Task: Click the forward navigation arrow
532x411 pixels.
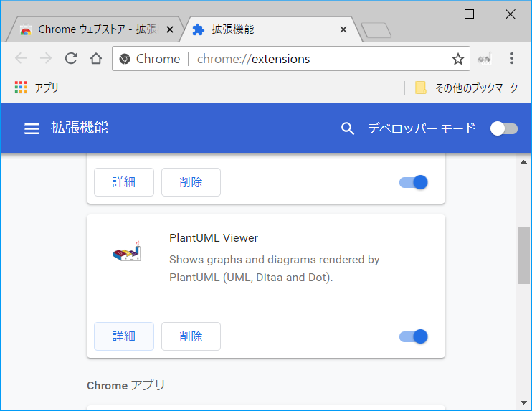Action: [46, 58]
